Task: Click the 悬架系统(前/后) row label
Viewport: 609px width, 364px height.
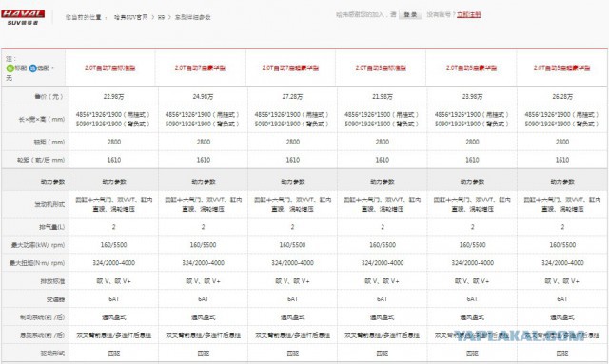Action: click(43, 335)
